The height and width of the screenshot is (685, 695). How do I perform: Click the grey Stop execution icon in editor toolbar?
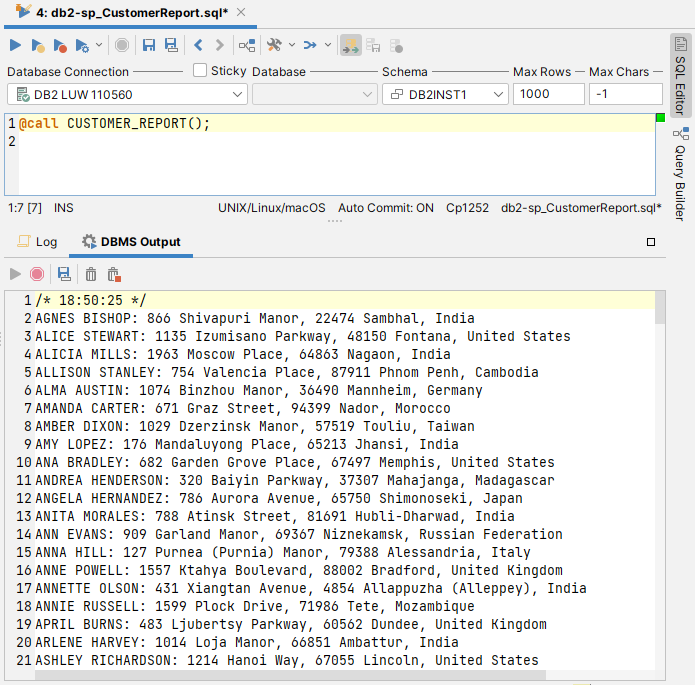[122, 45]
